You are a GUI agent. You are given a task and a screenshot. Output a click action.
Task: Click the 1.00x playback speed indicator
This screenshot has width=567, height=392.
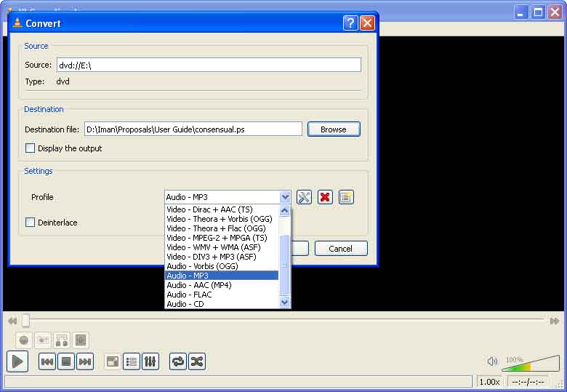489,382
